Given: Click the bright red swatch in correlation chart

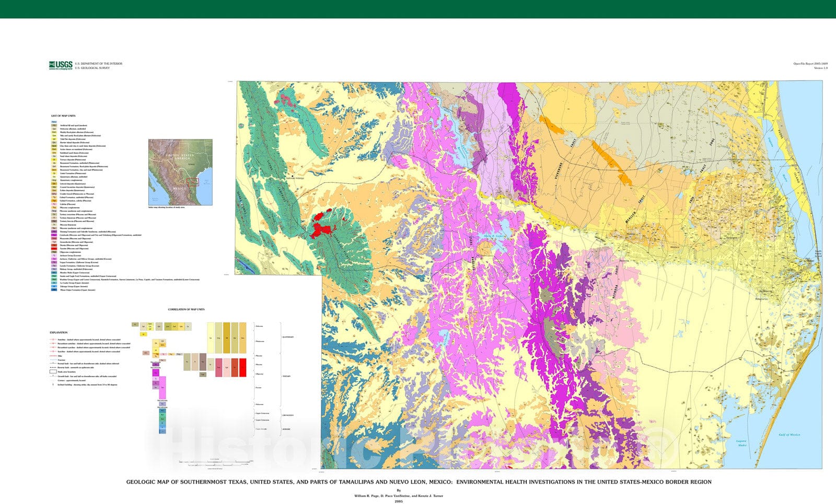Looking at the screenshot, I should (242, 367).
